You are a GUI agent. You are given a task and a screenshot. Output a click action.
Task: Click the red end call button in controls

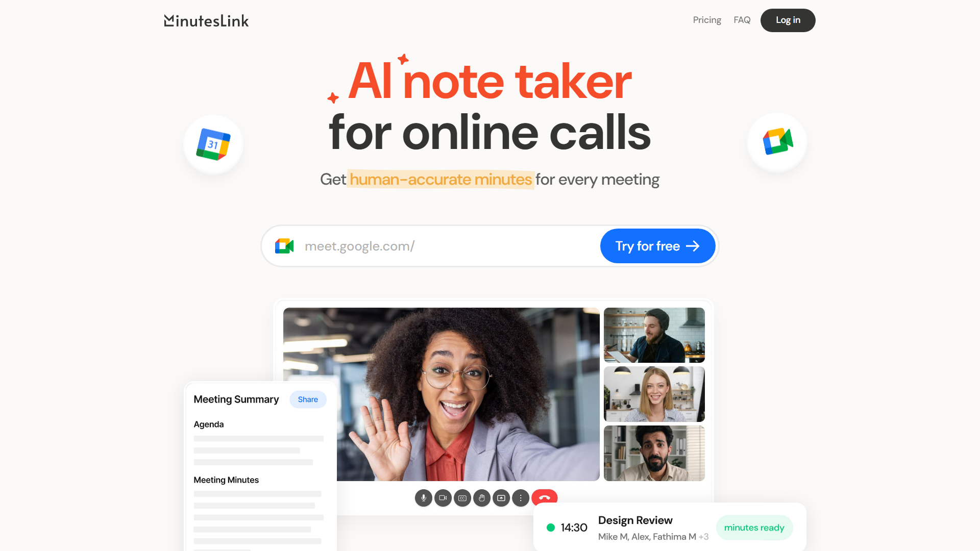click(x=545, y=498)
